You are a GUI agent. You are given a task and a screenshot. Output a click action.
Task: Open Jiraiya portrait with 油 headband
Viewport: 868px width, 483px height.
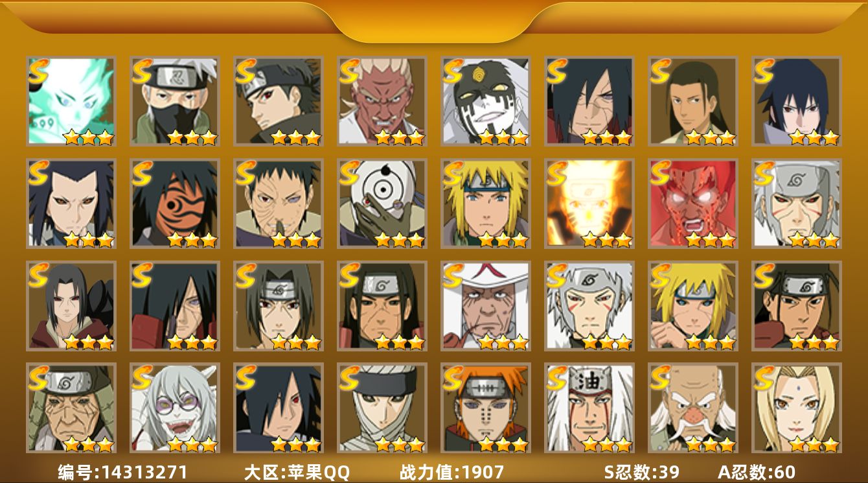click(x=589, y=408)
